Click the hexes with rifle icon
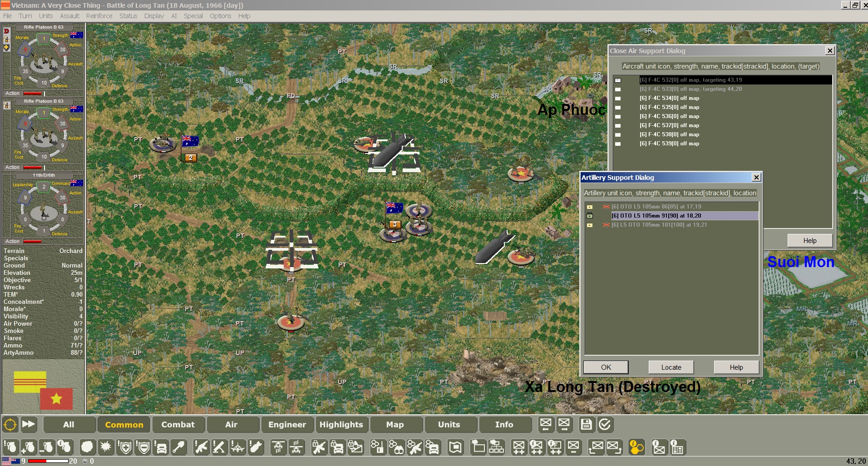Viewport: 868px width, 466px height. click(x=414, y=447)
